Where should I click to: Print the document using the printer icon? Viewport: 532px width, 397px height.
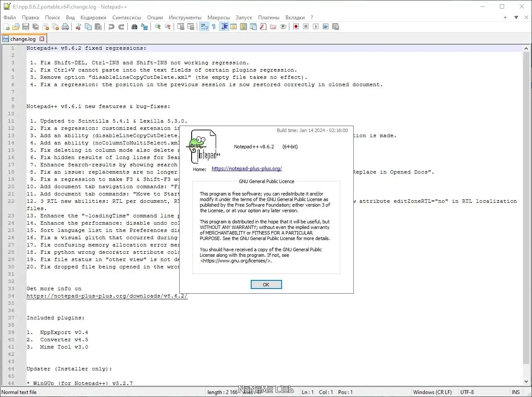click(65, 27)
